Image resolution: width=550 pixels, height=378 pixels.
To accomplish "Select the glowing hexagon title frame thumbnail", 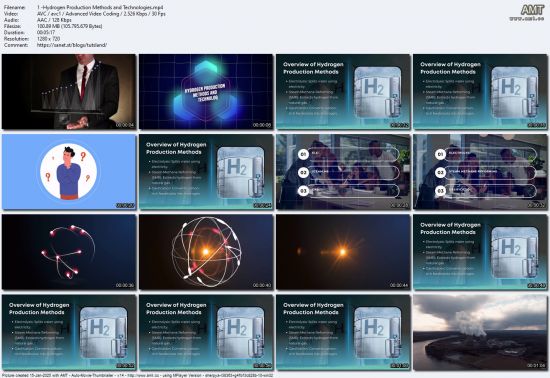I will 206,92.
